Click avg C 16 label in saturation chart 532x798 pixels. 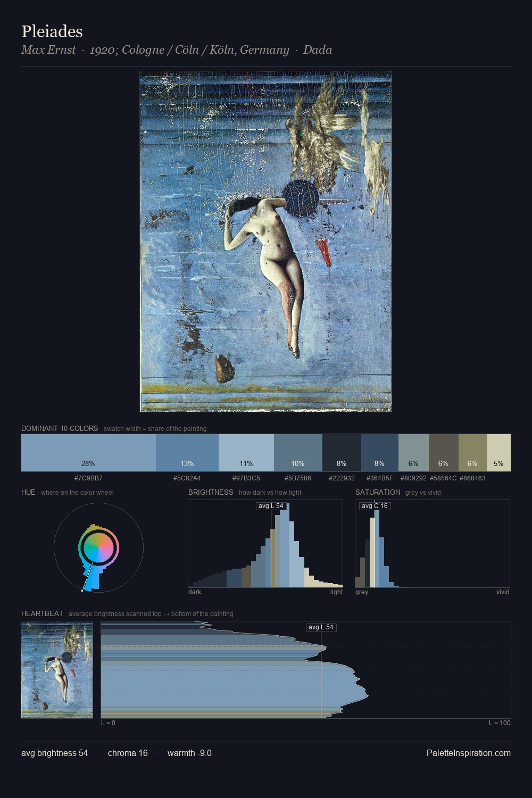pyautogui.click(x=375, y=506)
